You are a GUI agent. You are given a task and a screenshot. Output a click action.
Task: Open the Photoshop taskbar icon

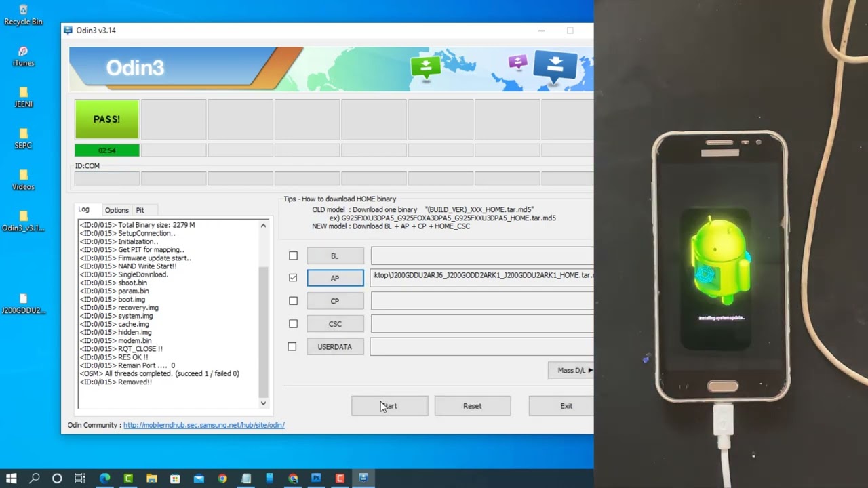point(317,479)
